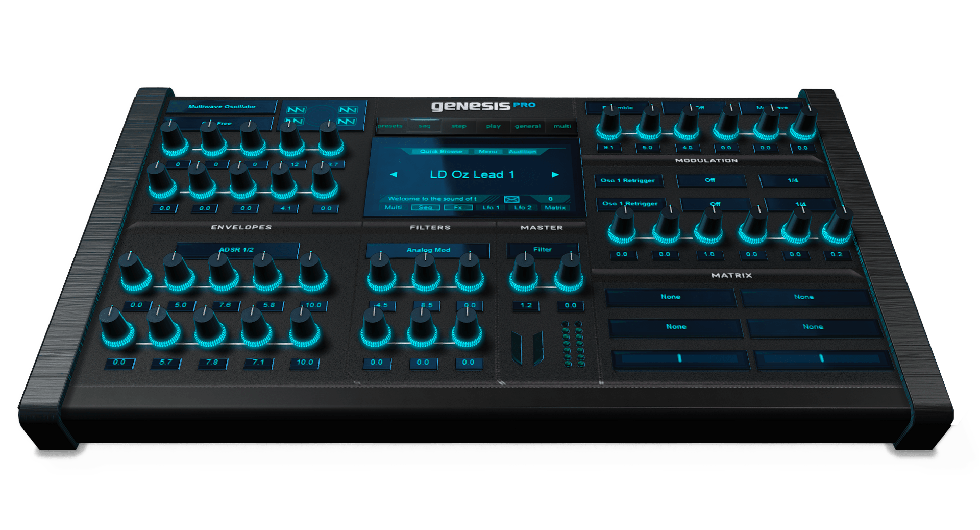The image size is (980, 530).
Task: Click the effects knob above value 9.1
Action: point(609,124)
